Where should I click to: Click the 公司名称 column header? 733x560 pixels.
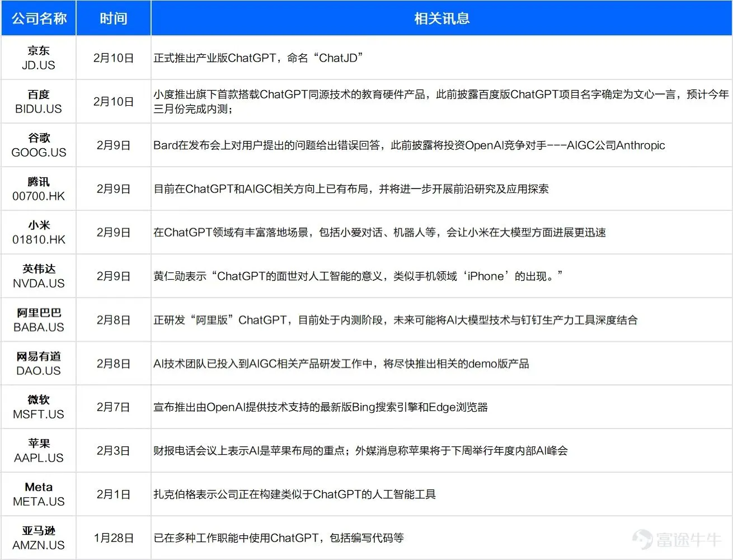click(x=39, y=18)
